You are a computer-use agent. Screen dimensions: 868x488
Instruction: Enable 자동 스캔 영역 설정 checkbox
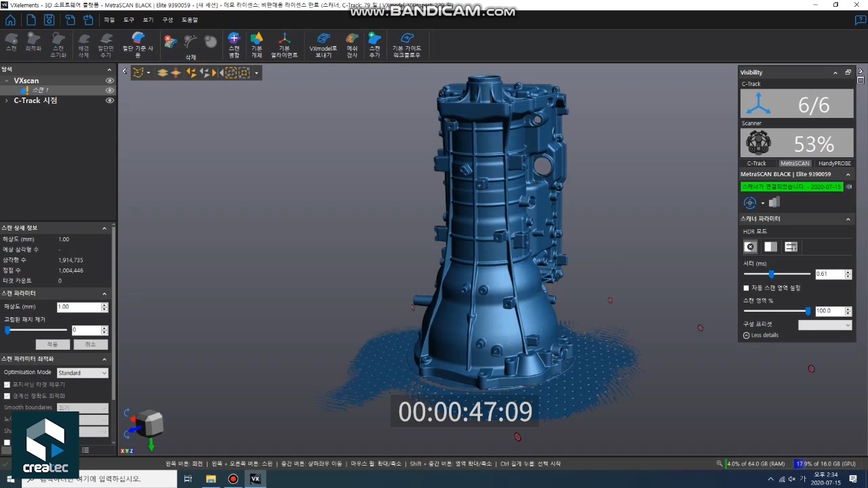coord(747,288)
